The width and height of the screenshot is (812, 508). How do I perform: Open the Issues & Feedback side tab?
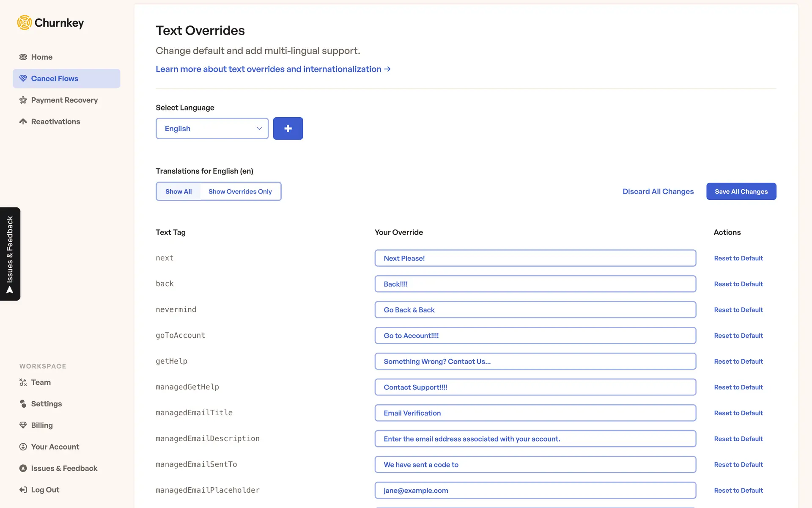point(10,254)
